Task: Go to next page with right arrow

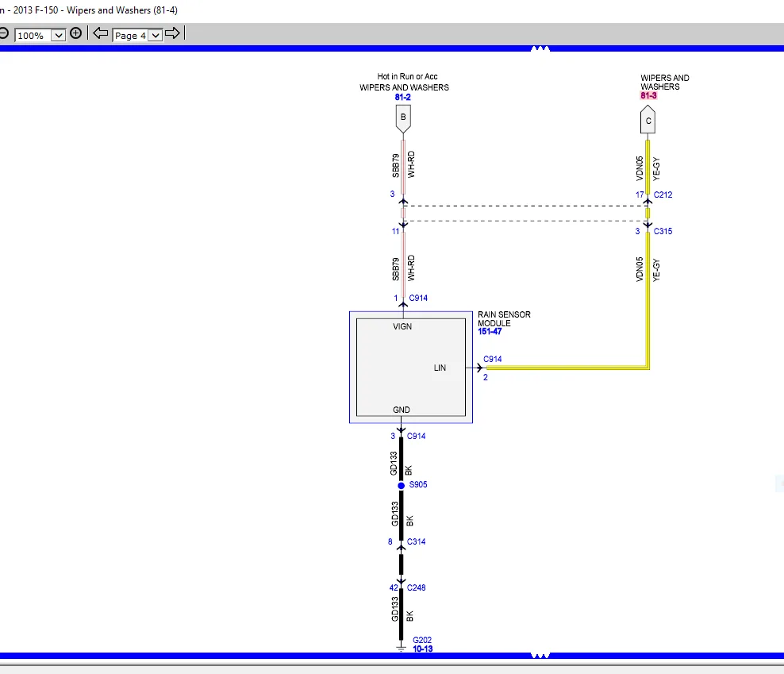Action: 172,33
